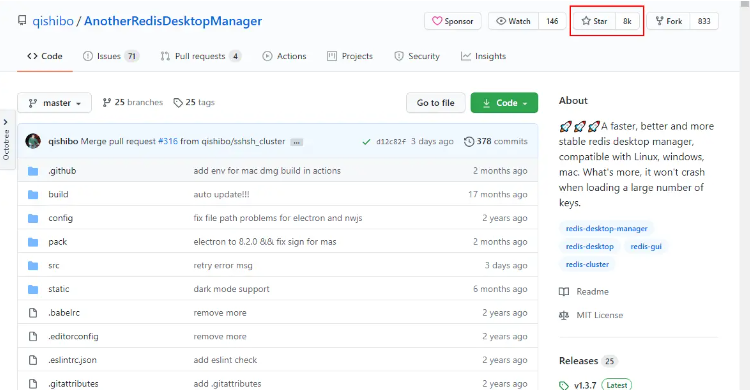View the 25 tags link
750x390 pixels.
pyautogui.click(x=194, y=102)
